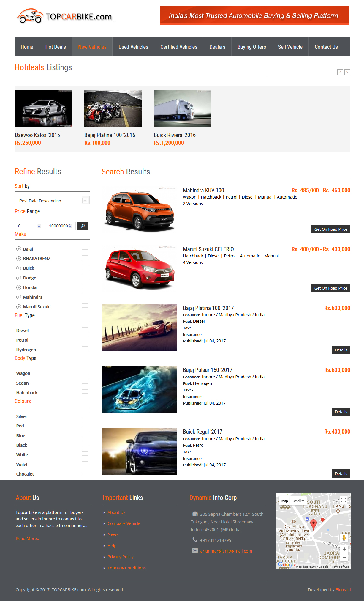
Task: Open the Post Date Descending sort dropdown
Action: coord(52,201)
